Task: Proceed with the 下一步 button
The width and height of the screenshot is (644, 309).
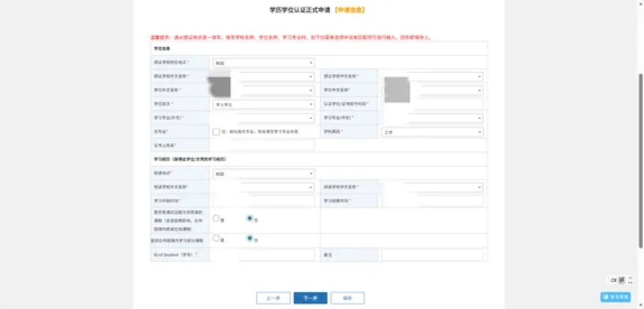Action: pyautogui.click(x=311, y=298)
